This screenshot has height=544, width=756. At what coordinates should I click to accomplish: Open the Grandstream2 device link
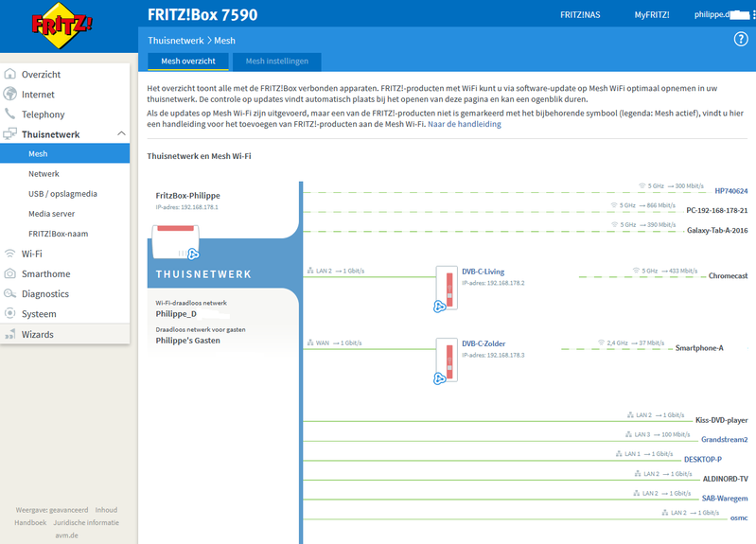coord(724,439)
